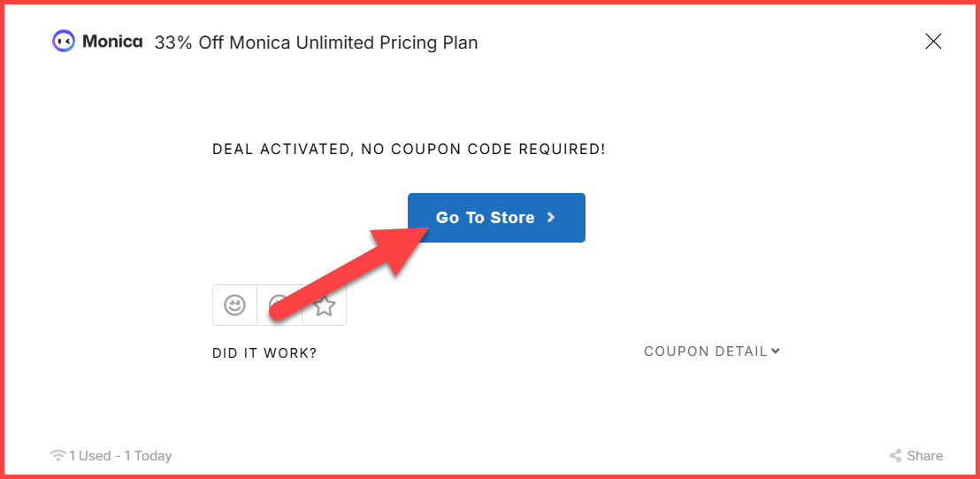Click the Deal Activated message text
This screenshot has width=980, height=479.
coord(409,150)
